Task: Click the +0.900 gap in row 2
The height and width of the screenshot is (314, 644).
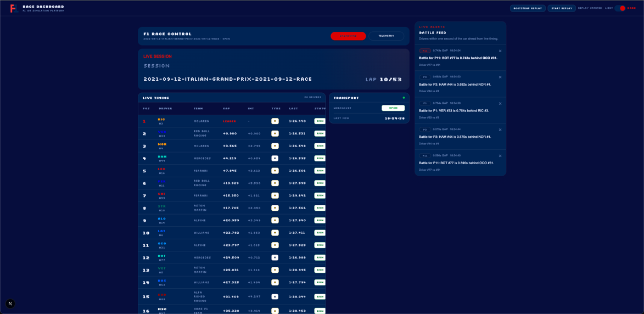Action: click(229, 133)
